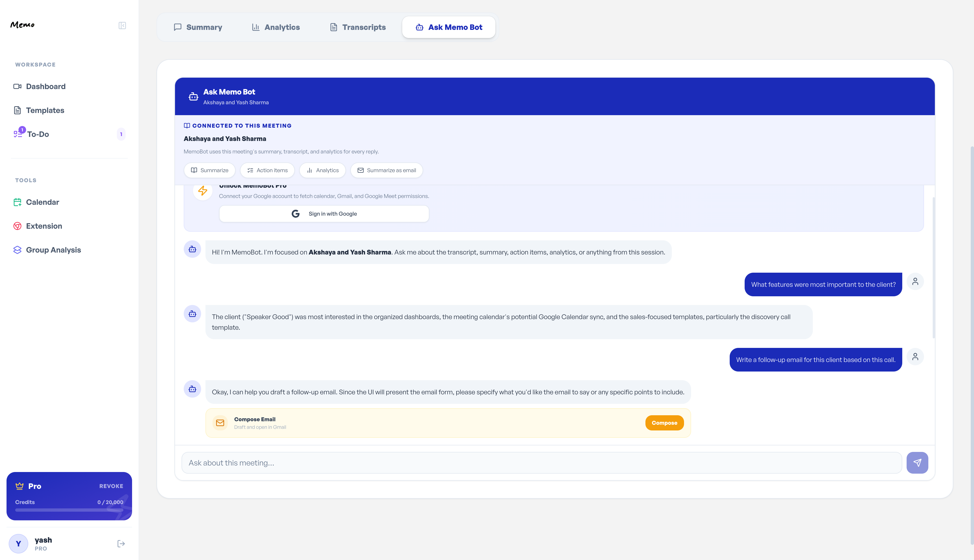This screenshot has width=974, height=560.
Task: Click the Compose Email envelope icon
Action: point(220,423)
